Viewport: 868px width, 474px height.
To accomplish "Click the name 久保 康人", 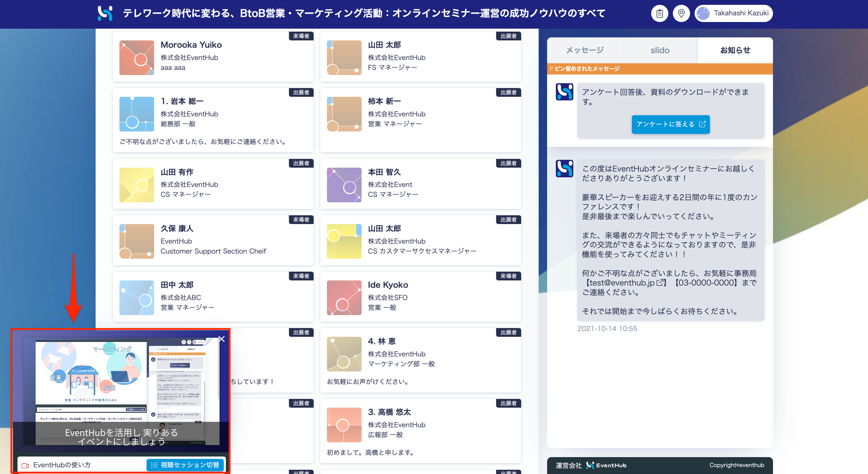I will pos(177,229).
